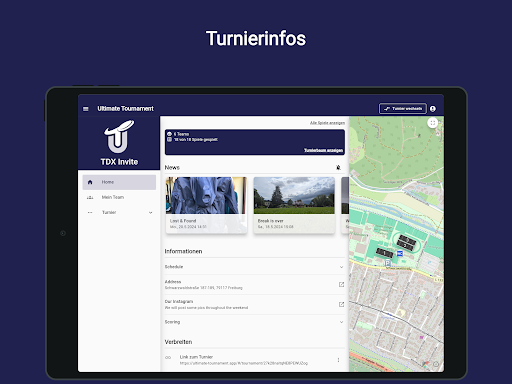
Task: Click the teams count icon in banner
Action: click(169, 134)
